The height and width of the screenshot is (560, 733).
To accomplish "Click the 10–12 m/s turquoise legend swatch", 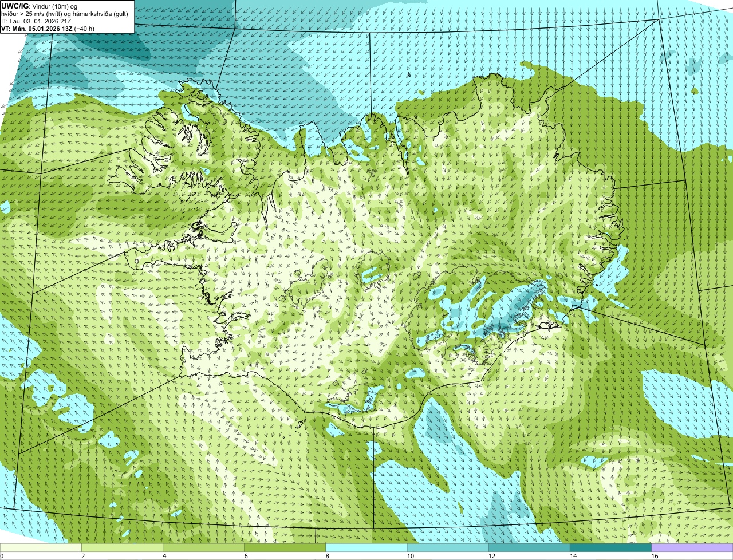I will pos(448,547).
